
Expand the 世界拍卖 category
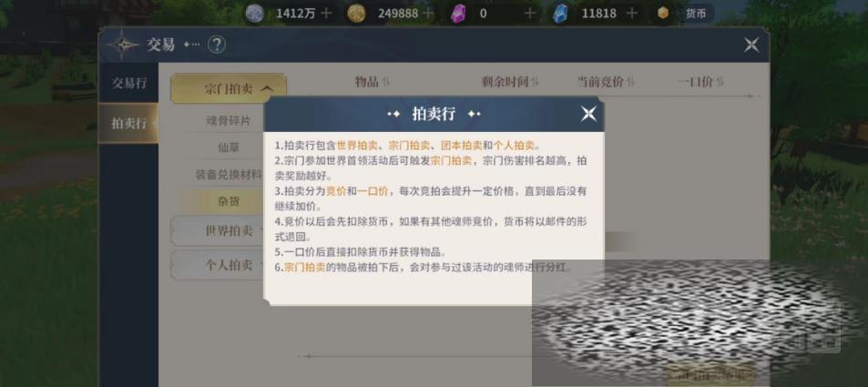(x=218, y=231)
